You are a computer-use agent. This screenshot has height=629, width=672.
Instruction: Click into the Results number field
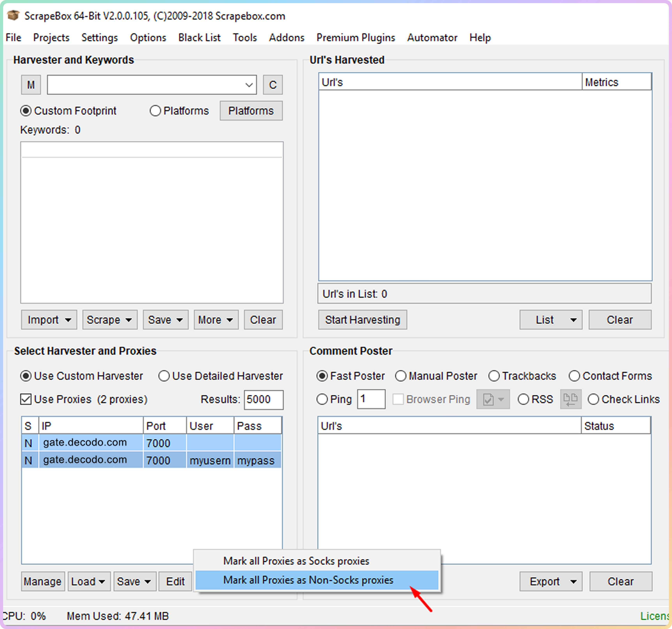point(263,399)
